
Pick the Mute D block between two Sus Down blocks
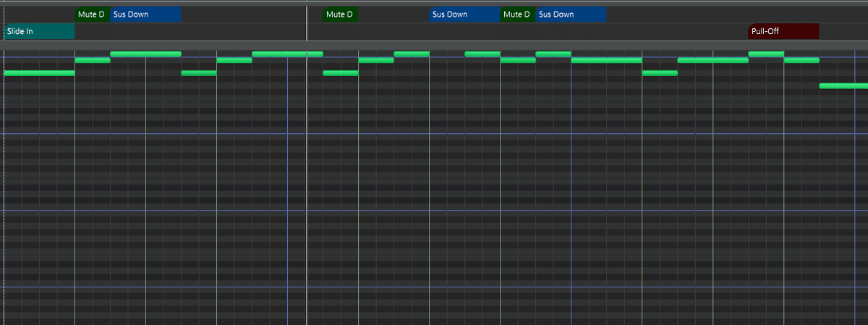pos(517,14)
